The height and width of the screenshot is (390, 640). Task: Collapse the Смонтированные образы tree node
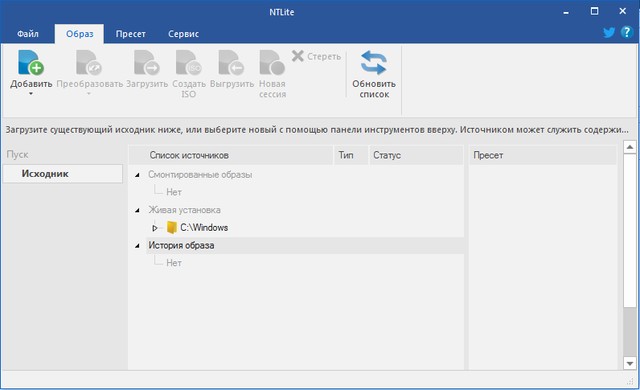point(138,175)
